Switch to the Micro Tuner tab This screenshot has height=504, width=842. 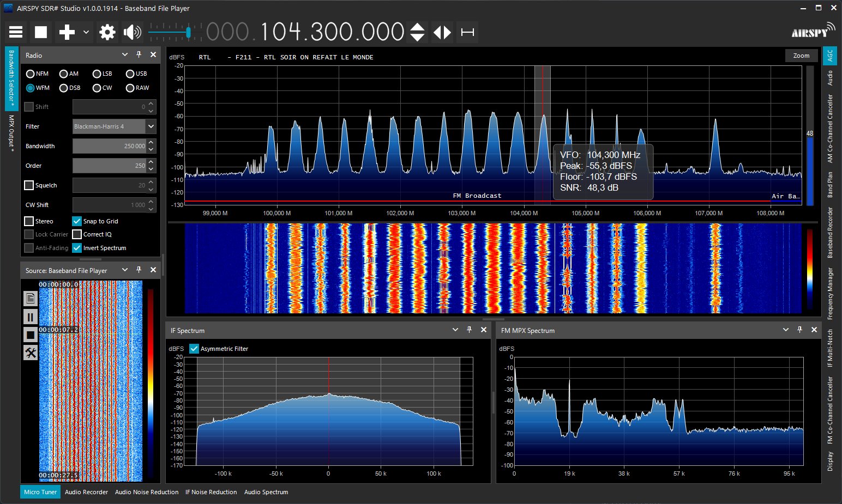40,492
